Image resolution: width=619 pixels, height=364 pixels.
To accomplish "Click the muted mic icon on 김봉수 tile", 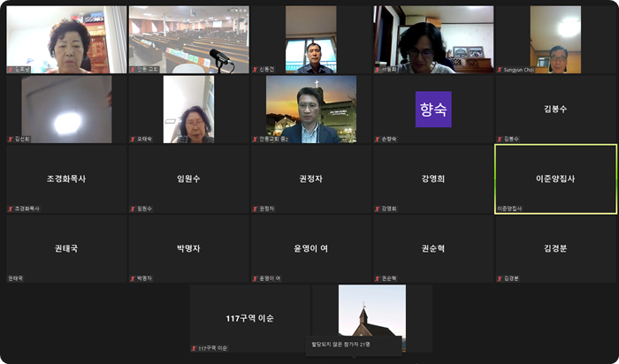I will tap(500, 139).
